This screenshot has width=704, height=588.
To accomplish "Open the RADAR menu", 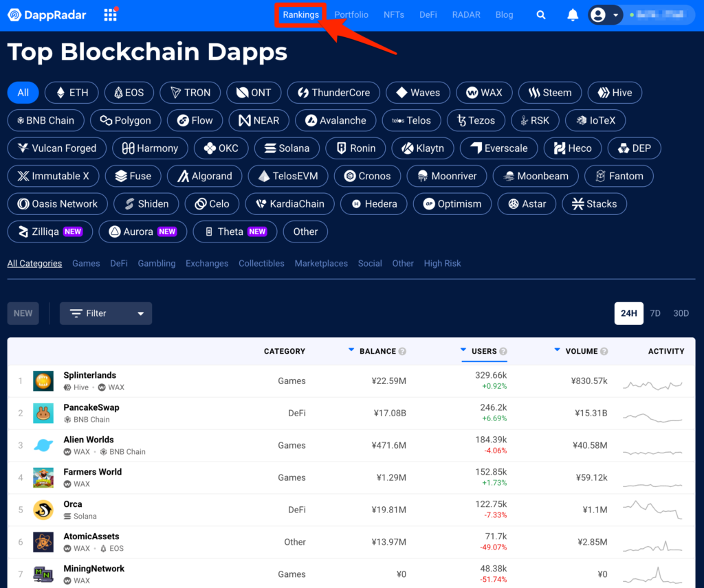I will click(x=466, y=15).
